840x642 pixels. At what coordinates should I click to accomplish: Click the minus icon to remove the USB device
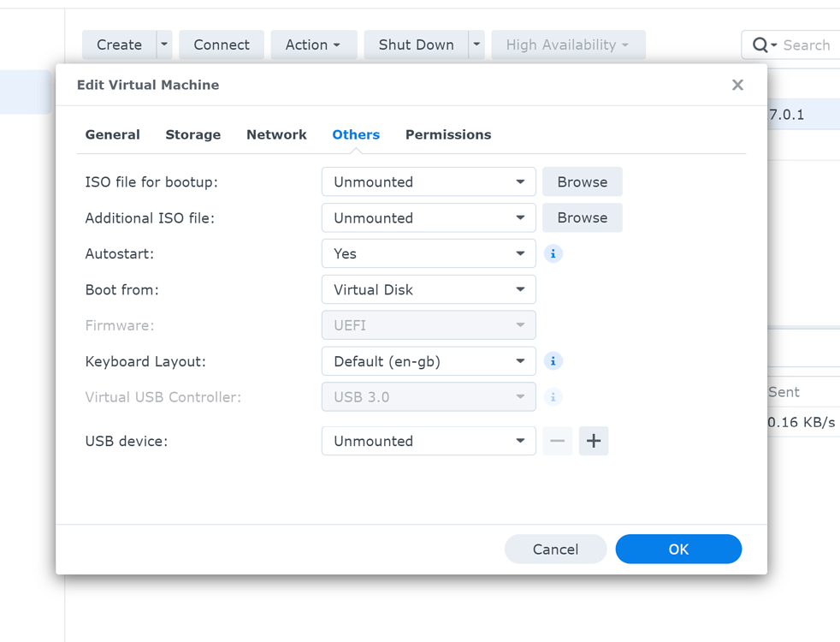[x=557, y=441]
